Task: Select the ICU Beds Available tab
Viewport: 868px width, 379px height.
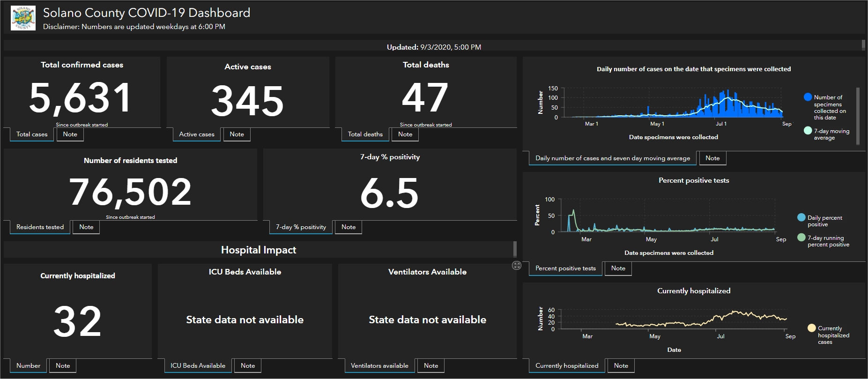Action: 198,366
